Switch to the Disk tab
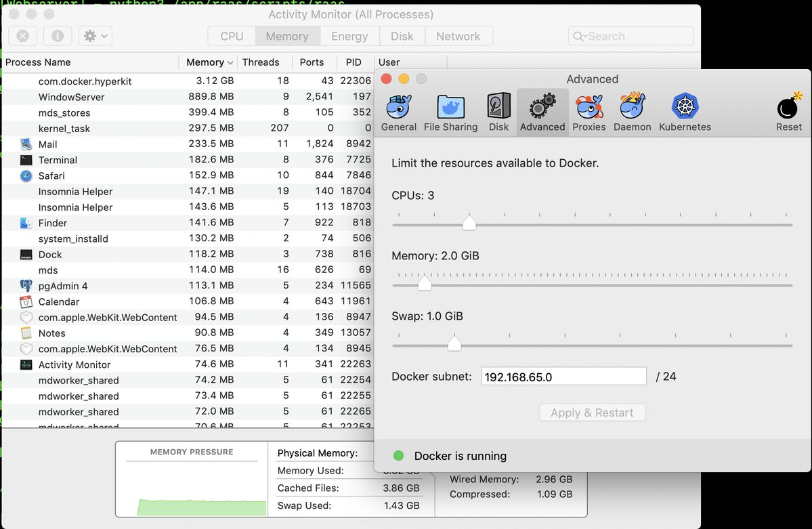The height and width of the screenshot is (529, 812). pyautogui.click(x=402, y=37)
